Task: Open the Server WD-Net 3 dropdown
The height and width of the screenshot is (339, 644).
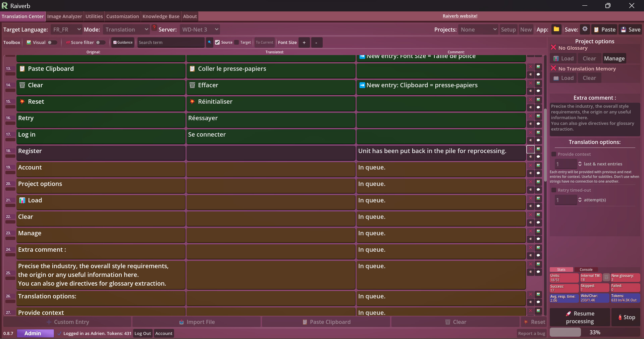Action: click(x=199, y=29)
